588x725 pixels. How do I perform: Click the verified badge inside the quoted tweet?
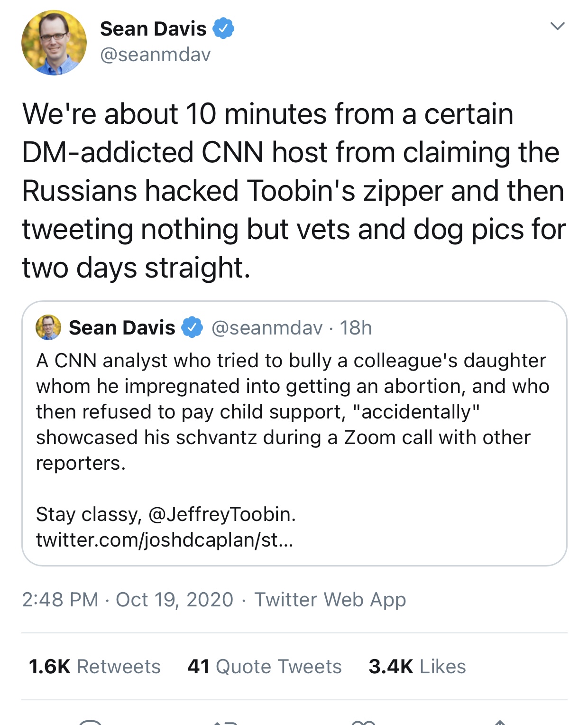(x=193, y=327)
